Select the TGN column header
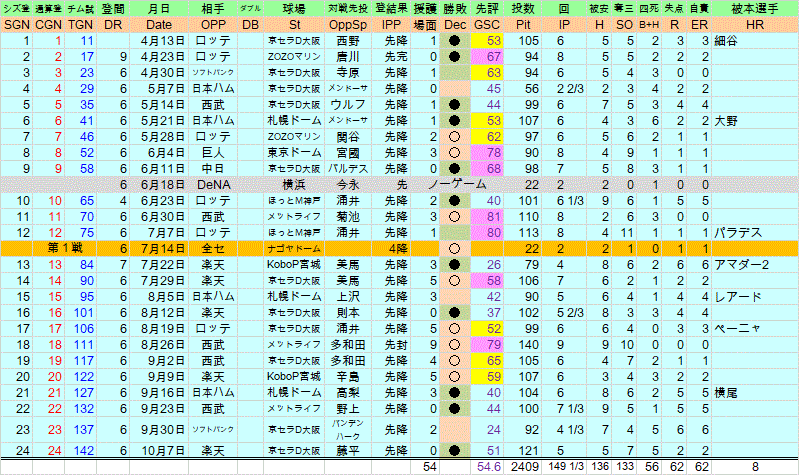 click(x=81, y=25)
